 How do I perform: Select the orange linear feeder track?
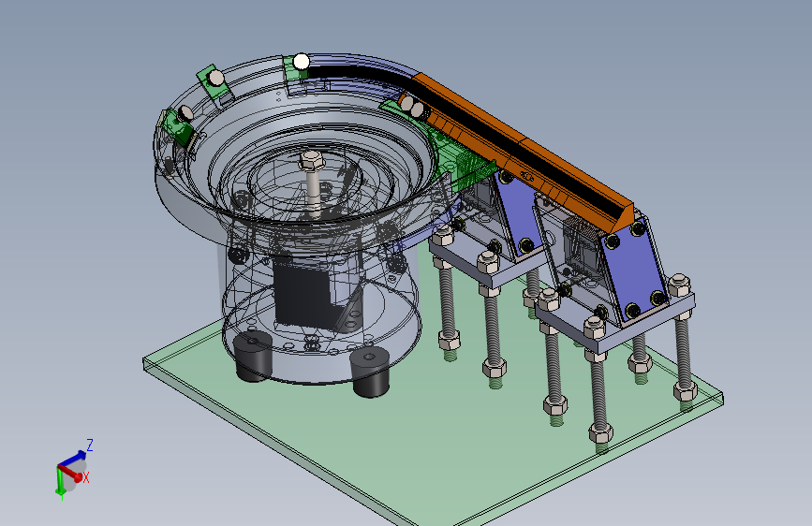[x=523, y=152]
